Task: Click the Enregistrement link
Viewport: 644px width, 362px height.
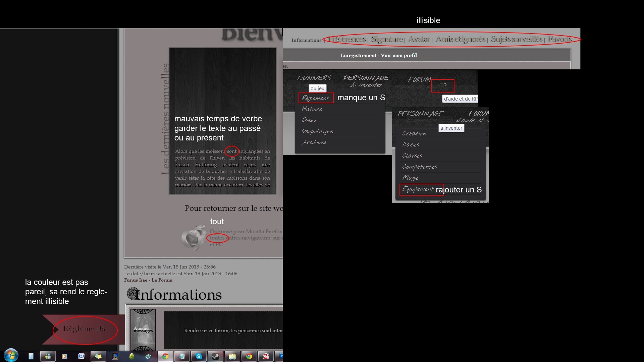Action: [358, 55]
